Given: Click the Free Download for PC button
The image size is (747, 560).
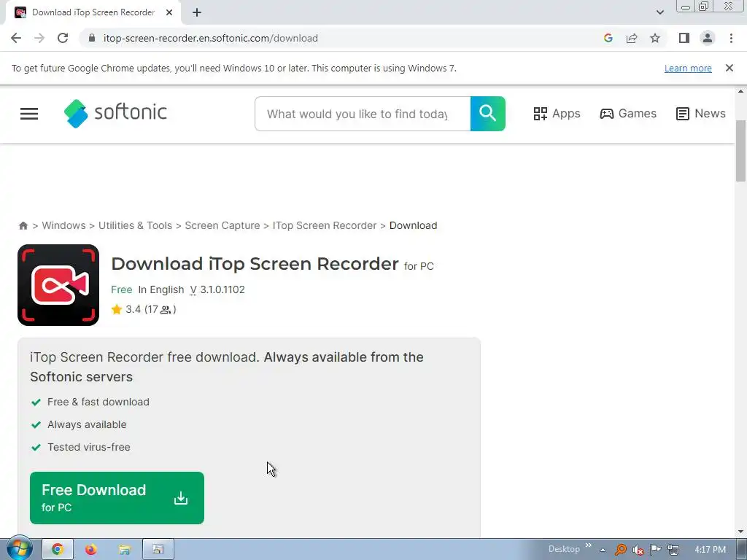Looking at the screenshot, I should 117,498.
